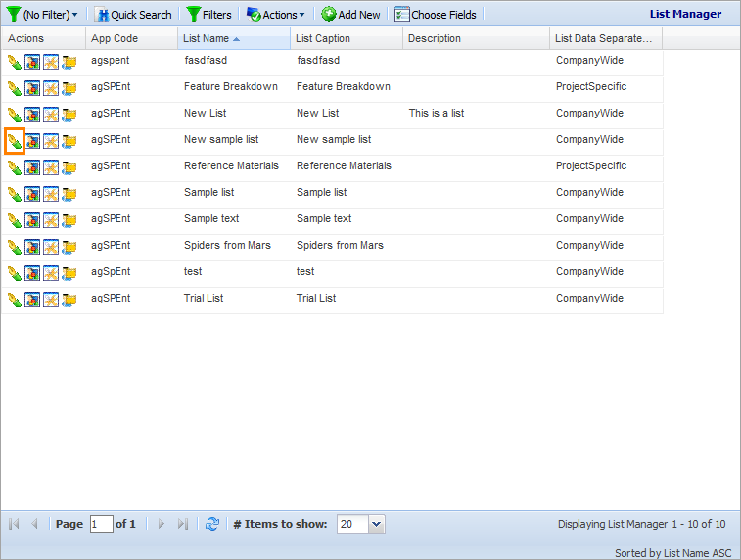Click the window-with-figure icon in the Trial List row
The height and width of the screenshot is (560, 741).
click(32, 301)
